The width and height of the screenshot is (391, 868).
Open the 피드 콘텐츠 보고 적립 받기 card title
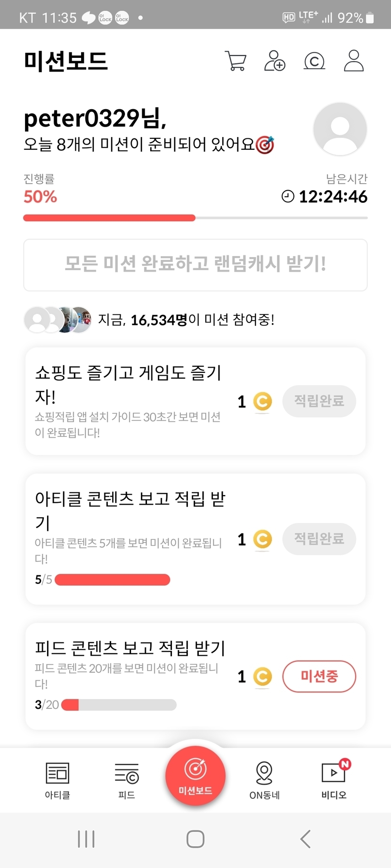pyautogui.click(x=130, y=648)
